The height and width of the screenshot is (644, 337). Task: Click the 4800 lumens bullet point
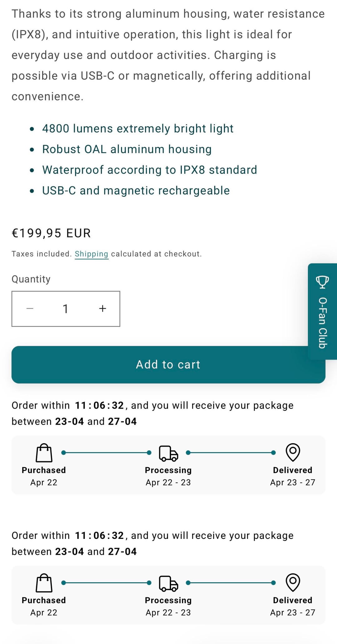pyautogui.click(x=138, y=128)
